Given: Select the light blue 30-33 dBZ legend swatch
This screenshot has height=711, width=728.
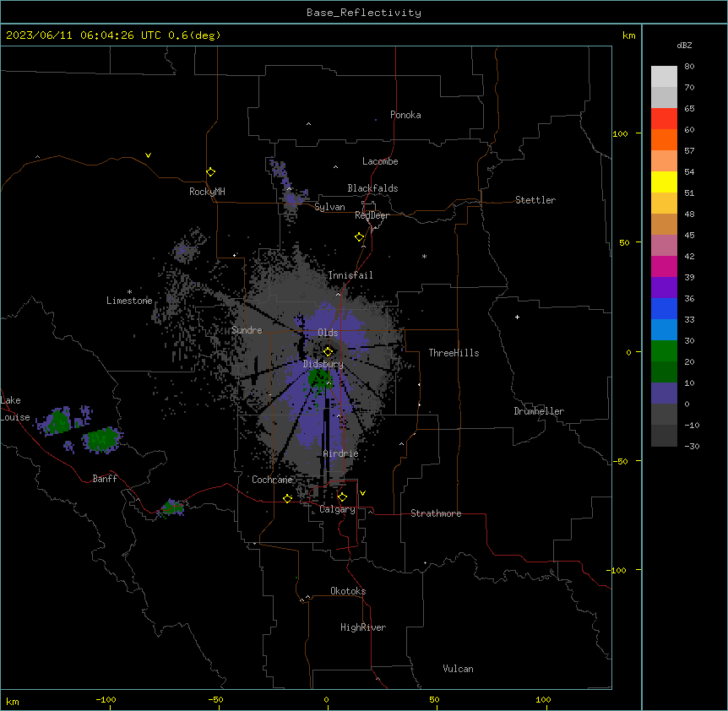Looking at the screenshot, I should click(664, 330).
